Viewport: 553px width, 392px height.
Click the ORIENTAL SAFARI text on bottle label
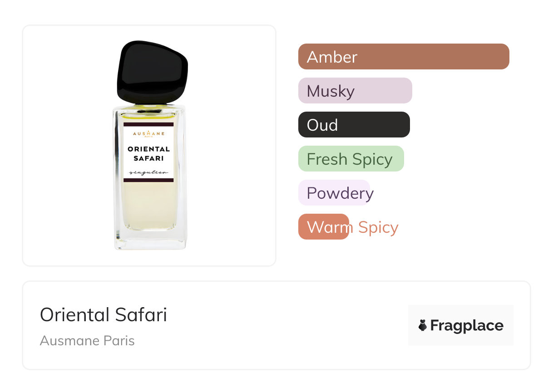pyautogui.click(x=148, y=154)
